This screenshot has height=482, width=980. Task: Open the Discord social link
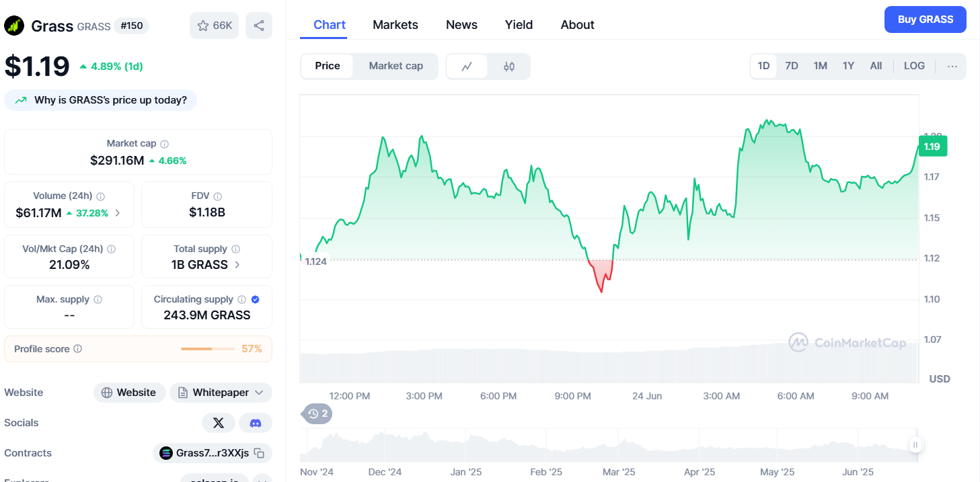[x=256, y=423]
